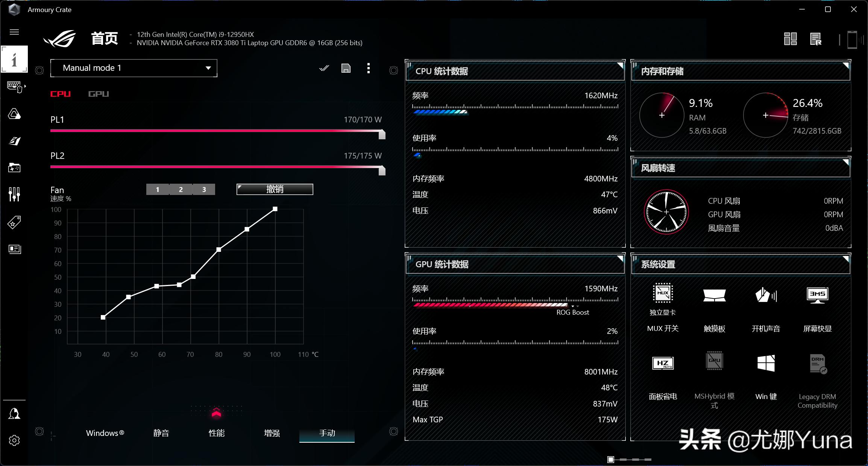Open the Game Library sidebar icon
868x466 pixels.
14,168
